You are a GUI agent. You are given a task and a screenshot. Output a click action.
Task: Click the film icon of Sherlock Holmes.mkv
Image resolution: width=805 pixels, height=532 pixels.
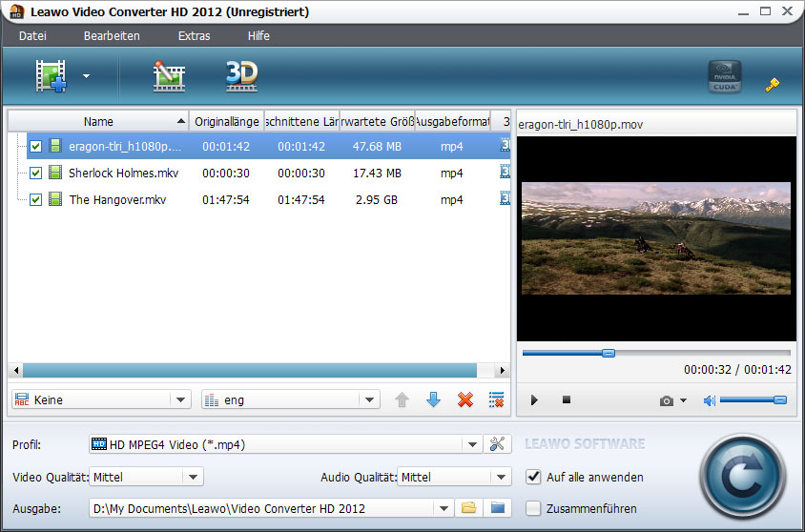point(55,173)
